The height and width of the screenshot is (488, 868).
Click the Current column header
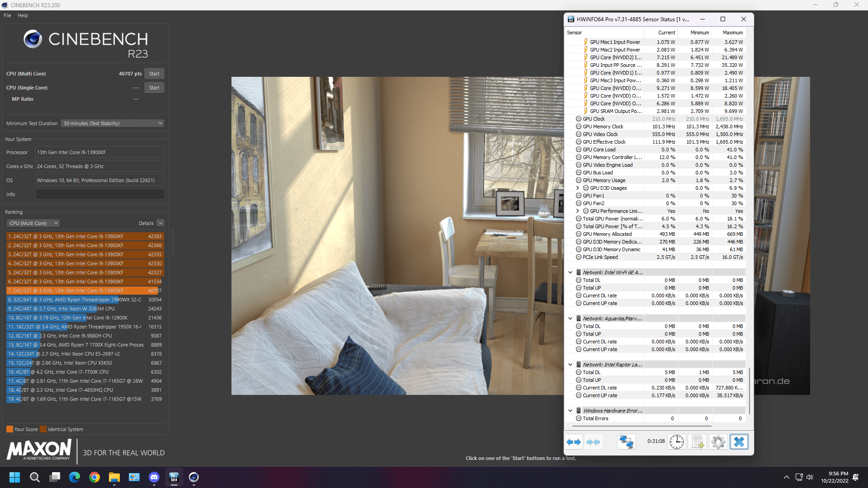pyautogui.click(x=661, y=33)
